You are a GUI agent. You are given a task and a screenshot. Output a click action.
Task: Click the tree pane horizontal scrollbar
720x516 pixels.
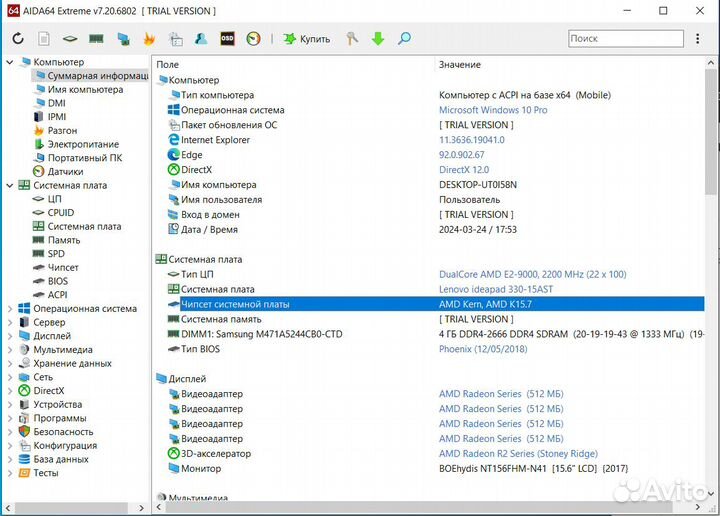pos(72,508)
